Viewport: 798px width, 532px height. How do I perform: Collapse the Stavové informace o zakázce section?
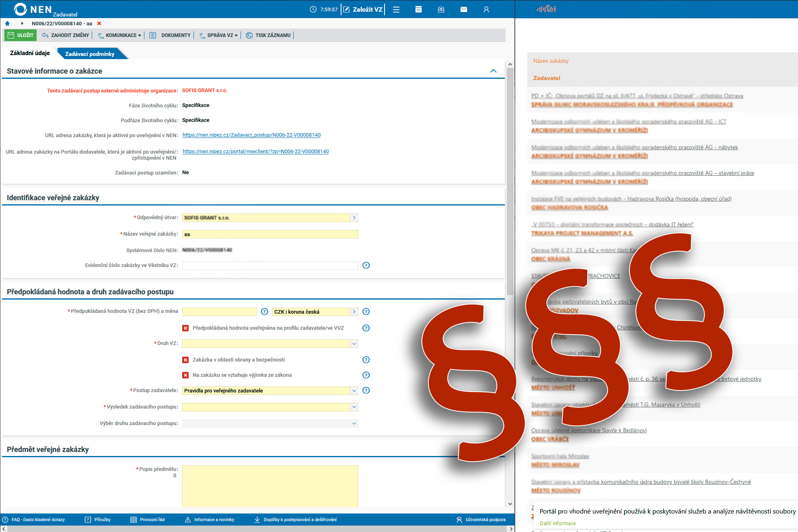point(494,71)
